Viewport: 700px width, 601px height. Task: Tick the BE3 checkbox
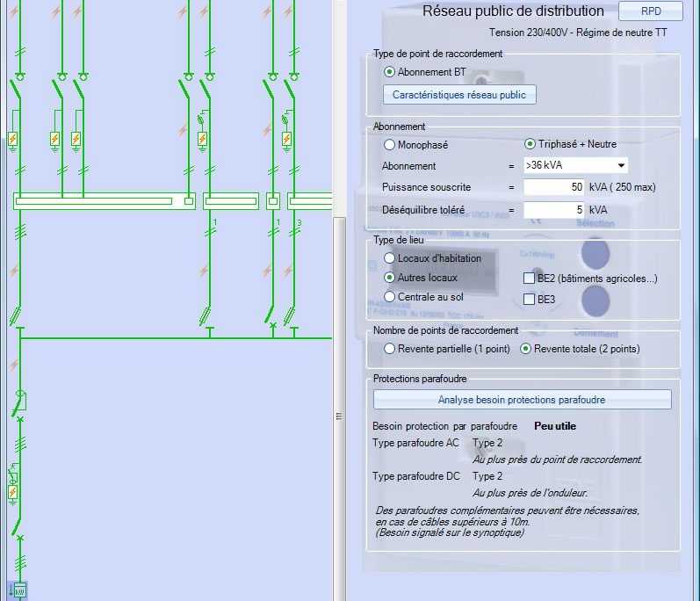click(x=529, y=299)
